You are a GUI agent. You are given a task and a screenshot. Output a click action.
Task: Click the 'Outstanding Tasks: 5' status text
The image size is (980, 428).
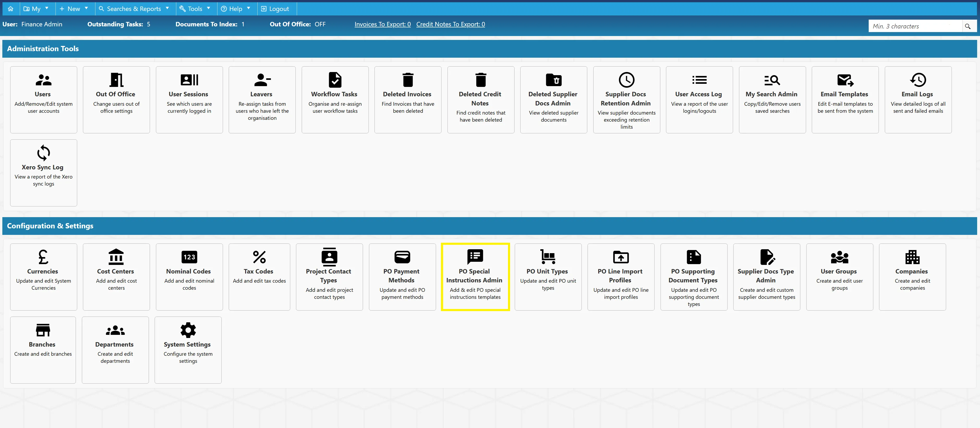[119, 24]
